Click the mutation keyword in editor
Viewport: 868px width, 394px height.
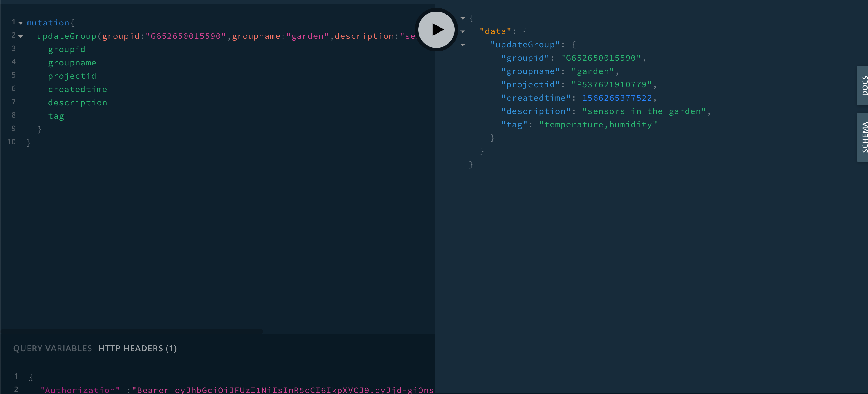coord(48,23)
